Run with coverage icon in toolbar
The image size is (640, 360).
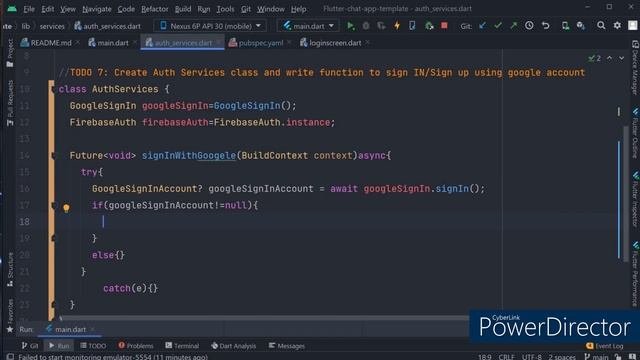pyautogui.click(x=381, y=26)
